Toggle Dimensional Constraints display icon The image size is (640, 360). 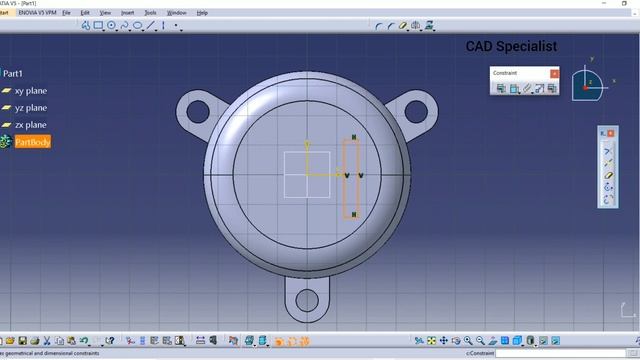(292, 341)
